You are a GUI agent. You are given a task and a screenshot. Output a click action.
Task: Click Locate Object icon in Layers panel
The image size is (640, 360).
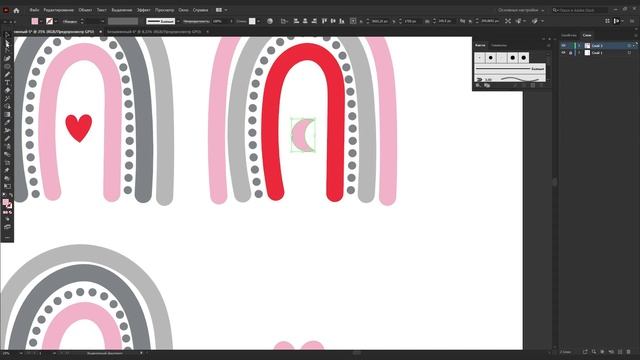pyautogui.click(x=594, y=351)
